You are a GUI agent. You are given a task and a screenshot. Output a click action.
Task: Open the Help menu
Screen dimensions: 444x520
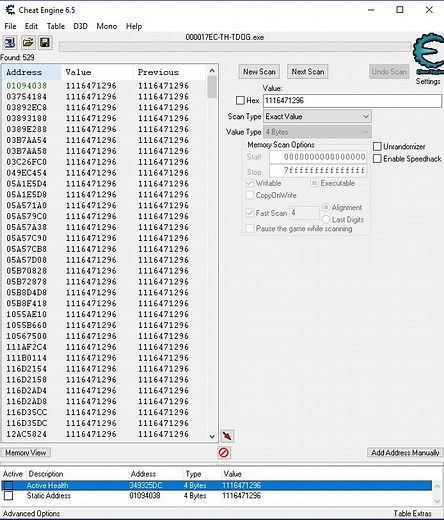click(134, 26)
